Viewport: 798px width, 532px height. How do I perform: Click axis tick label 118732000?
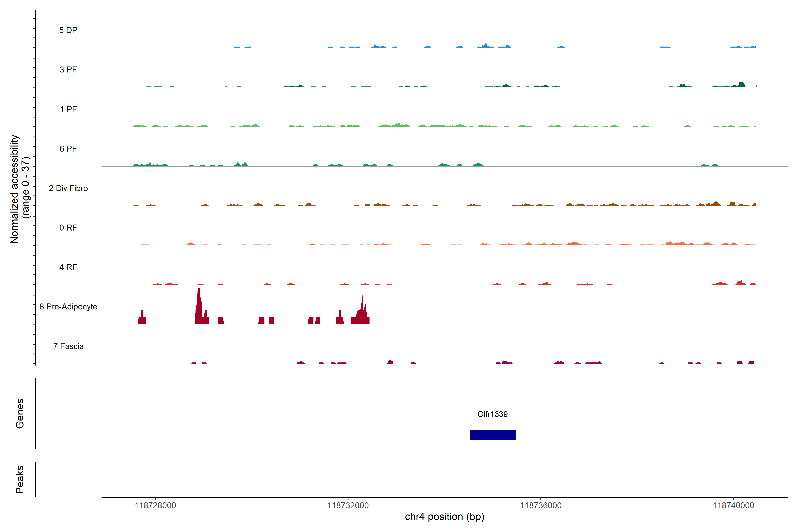pos(348,505)
